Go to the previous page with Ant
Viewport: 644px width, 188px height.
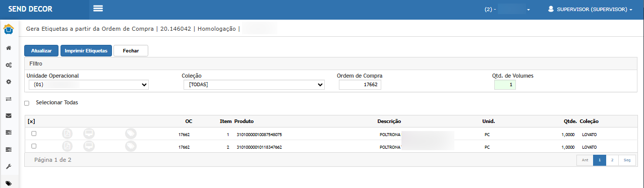tap(585, 160)
